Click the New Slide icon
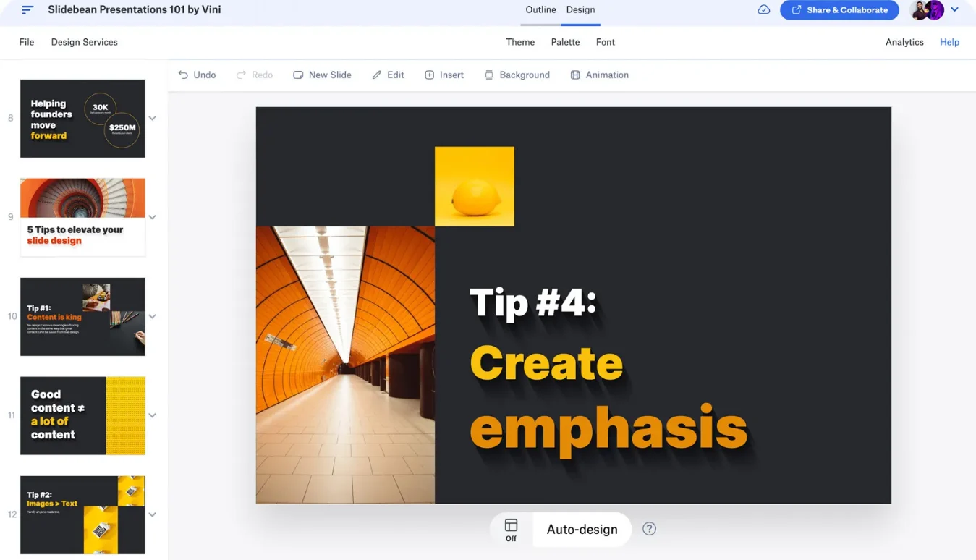Screen dimensions: 976x560 click(298, 75)
